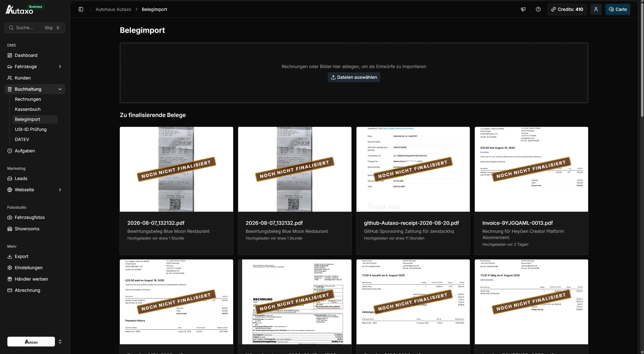Click 'Hochgeladen vor 2 Tagen' text
This screenshot has height=354, width=644.
point(505,244)
